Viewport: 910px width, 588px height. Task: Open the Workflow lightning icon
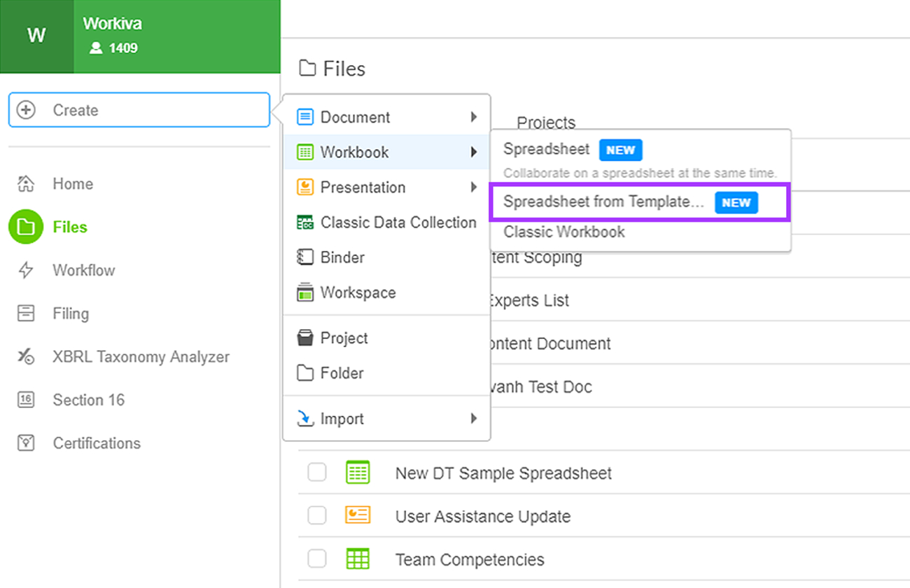click(26, 270)
